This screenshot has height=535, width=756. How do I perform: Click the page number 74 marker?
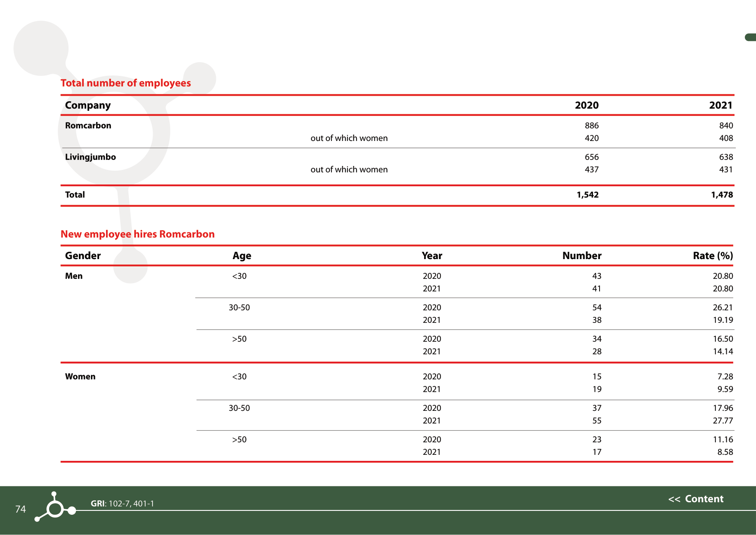(20, 510)
